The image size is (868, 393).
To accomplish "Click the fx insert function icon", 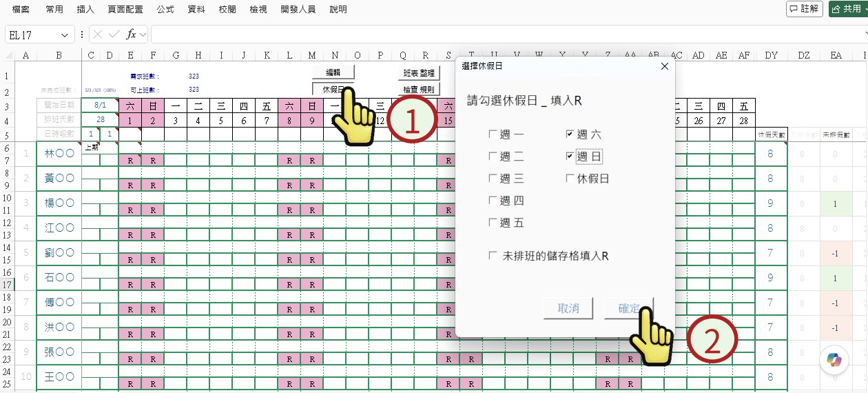I will (x=130, y=34).
